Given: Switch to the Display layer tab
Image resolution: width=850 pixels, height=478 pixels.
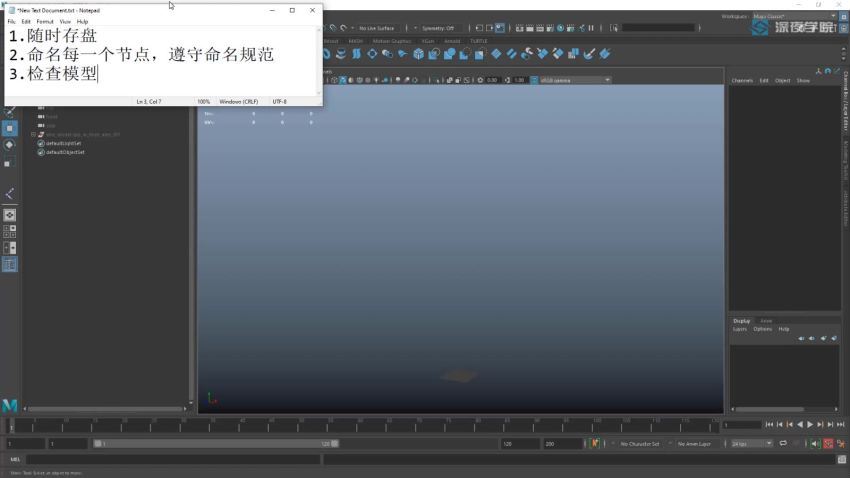Looking at the screenshot, I should tap(742, 321).
